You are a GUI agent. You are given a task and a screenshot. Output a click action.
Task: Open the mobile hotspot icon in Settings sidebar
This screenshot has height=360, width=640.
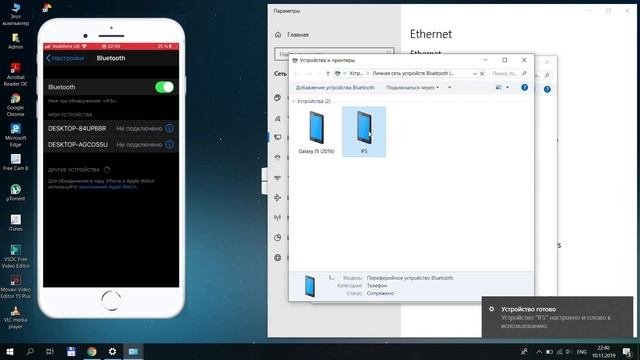click(278, 218)
